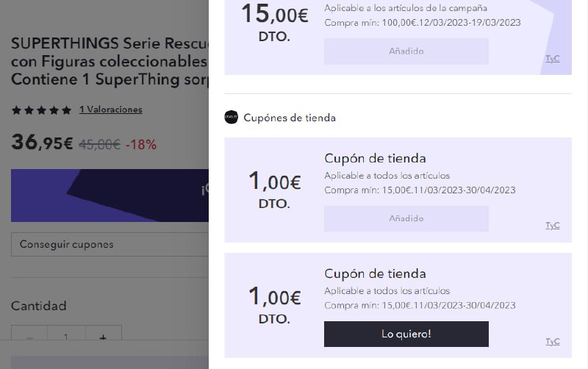The height and width of the screenshot is (369, 588).
Task: Click the 15,00€ DTO. discount amount
Action: (x=274, y=23)
